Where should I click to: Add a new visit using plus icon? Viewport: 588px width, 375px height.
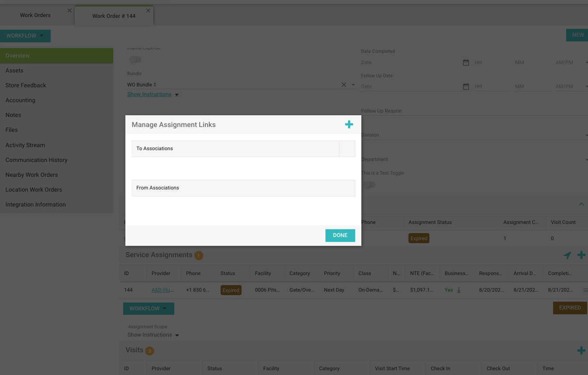581,350
